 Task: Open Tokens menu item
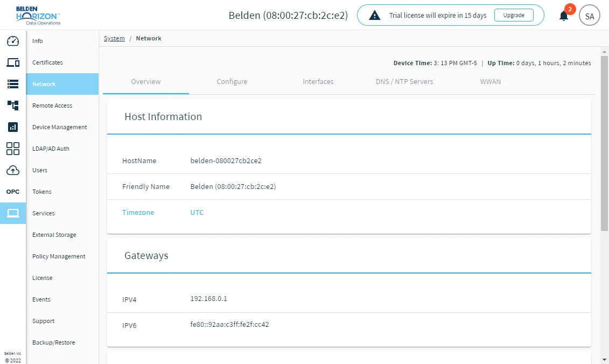[x=62, y=192]
